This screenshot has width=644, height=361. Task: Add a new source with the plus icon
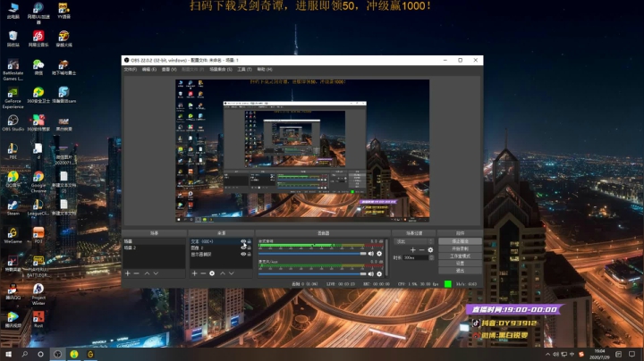coord(195,273)
